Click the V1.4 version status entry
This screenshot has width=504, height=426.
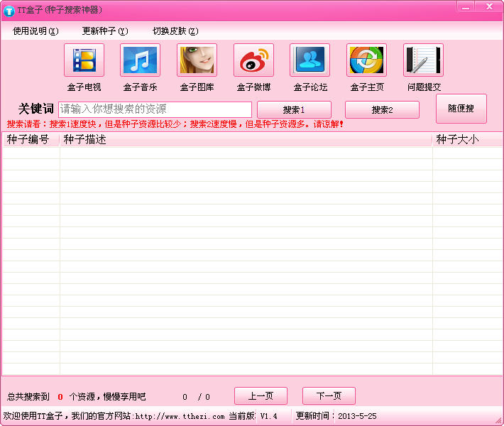(269, 416)
